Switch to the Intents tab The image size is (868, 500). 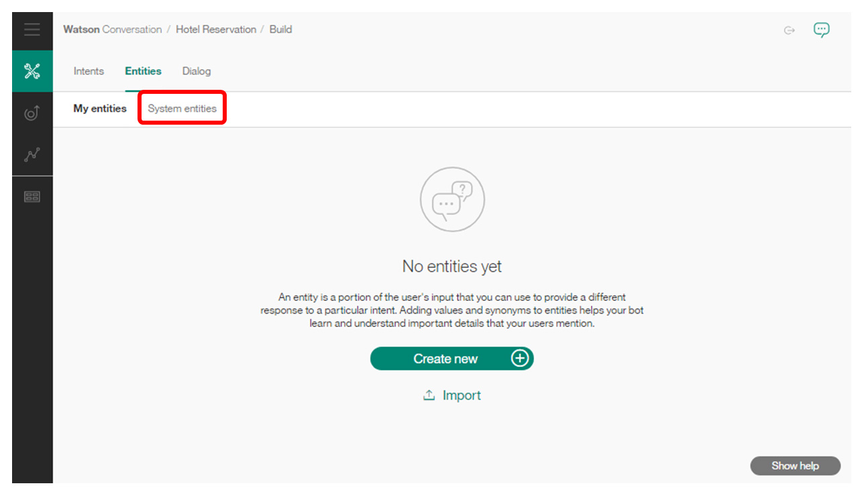click(x=89, y=71)
